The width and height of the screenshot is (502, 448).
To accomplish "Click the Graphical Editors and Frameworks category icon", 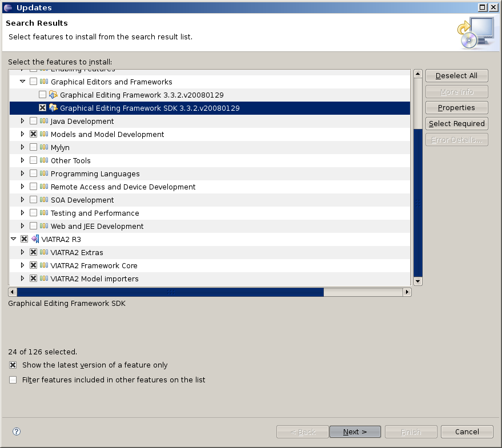I will 44,82.
